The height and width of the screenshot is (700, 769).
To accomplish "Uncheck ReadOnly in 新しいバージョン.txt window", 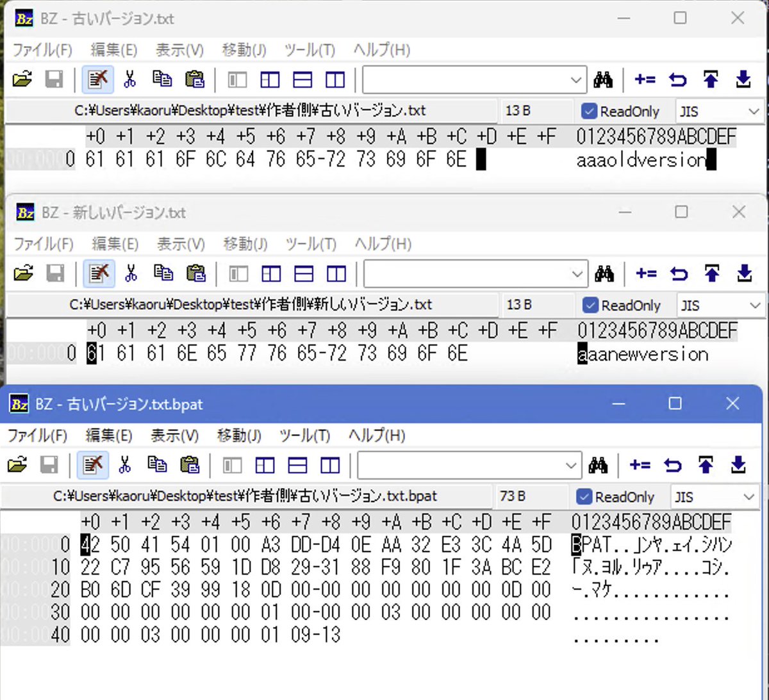I will coord(590,305).
